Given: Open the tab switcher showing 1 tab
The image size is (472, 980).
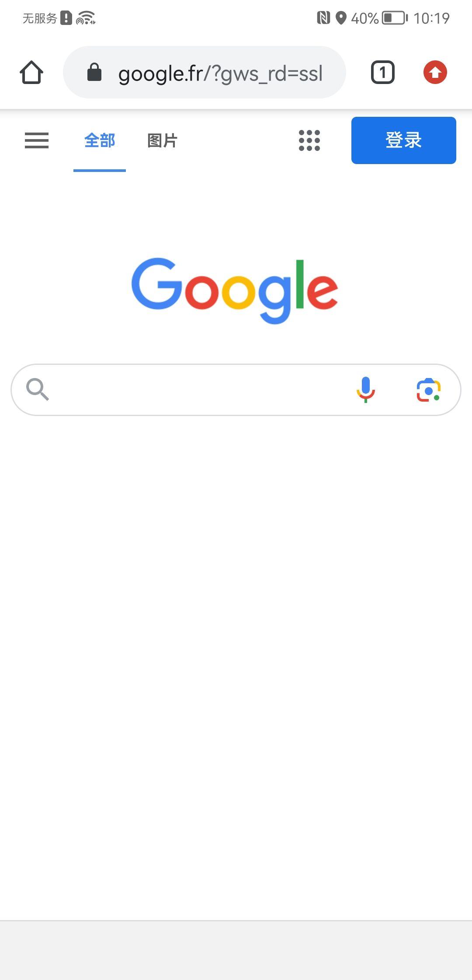Looking at the screenshot, I should [383, 72].
